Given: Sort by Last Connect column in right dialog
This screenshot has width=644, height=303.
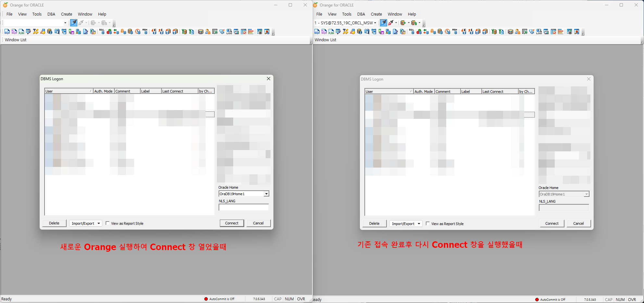Looking at the screenshot, I should (x=500, y=92).
